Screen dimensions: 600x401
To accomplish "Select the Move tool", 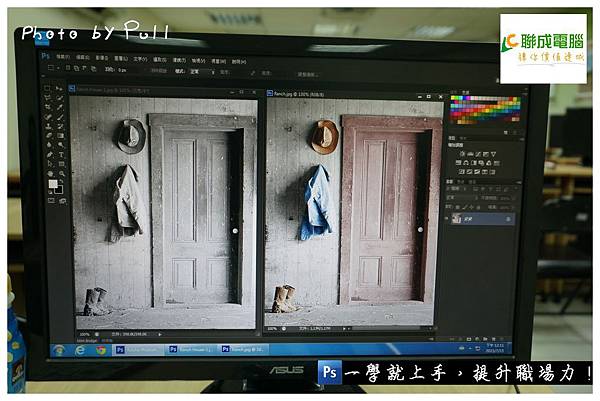I will click(60, 89).
